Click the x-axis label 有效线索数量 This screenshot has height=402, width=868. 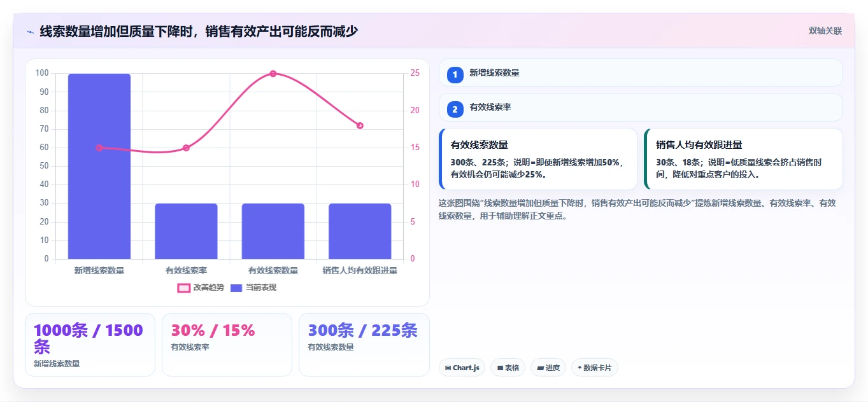(273, 270)
